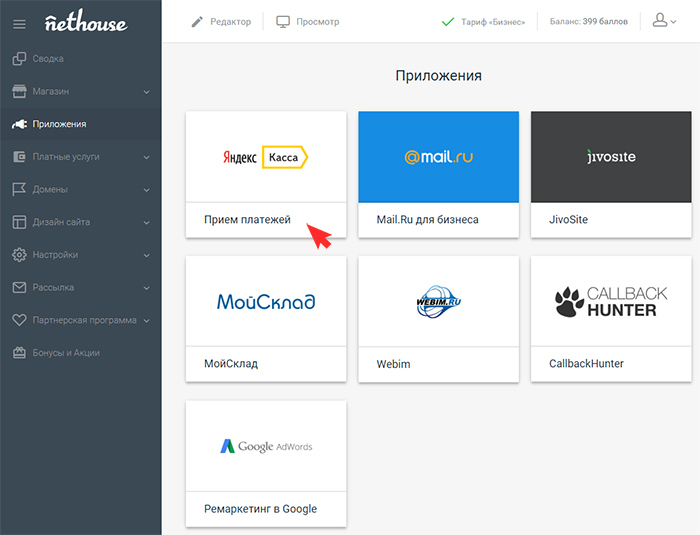Open Mail.Ru для бизнеса label

(427, 219)
